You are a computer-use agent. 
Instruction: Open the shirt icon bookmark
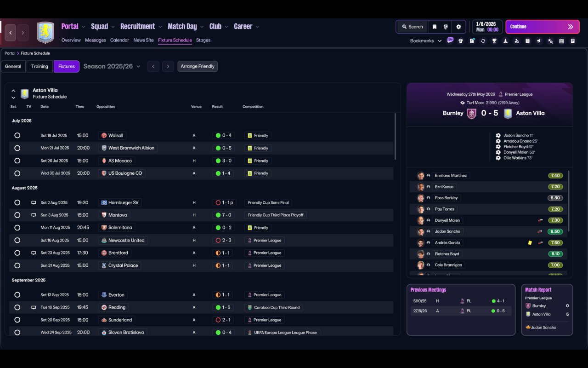(461, 41)
